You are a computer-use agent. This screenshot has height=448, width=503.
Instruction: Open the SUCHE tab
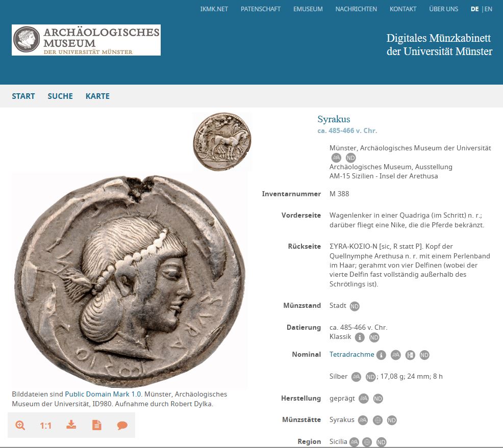60,96
